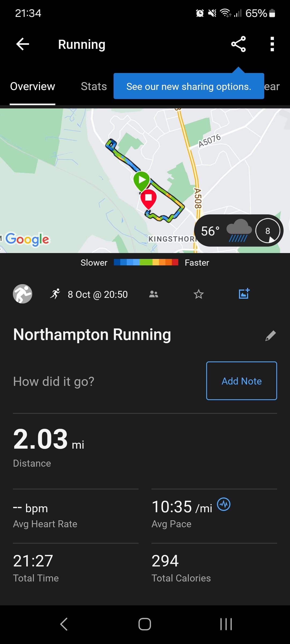Open the weather details widget
The image size is (290, 644).
coord(226,231)
